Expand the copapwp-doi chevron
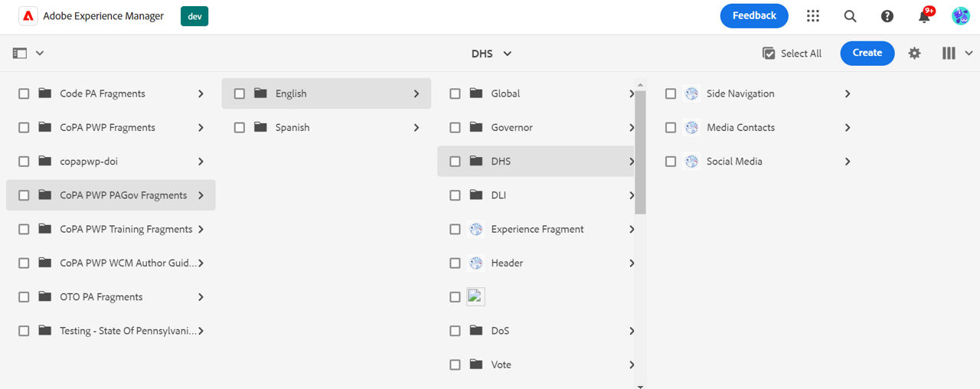The width and height of the screenshot is (980, 389). pos(201,162)
